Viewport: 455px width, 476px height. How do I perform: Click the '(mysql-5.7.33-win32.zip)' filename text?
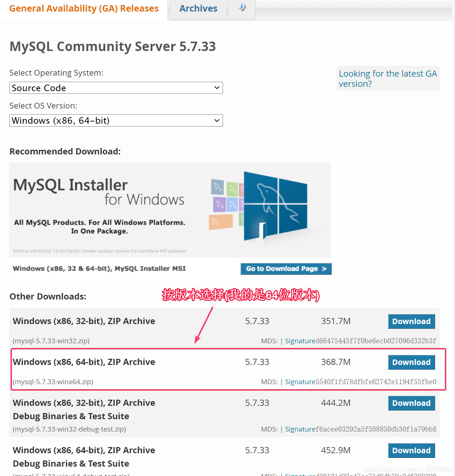point(51,341)
